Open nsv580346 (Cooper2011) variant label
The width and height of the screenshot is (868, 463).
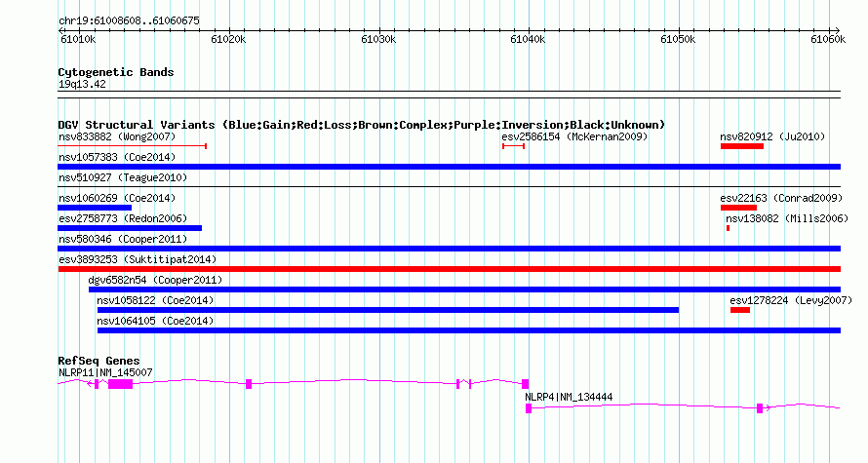123,239
